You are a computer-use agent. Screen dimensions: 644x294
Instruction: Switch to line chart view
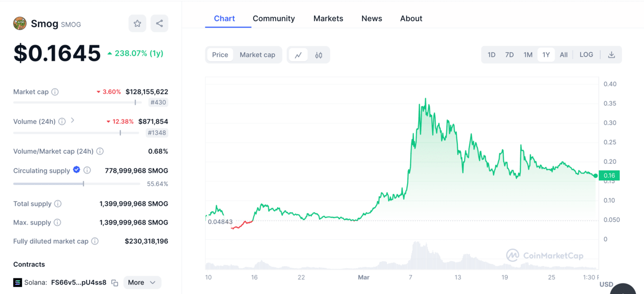click(298, 55)
